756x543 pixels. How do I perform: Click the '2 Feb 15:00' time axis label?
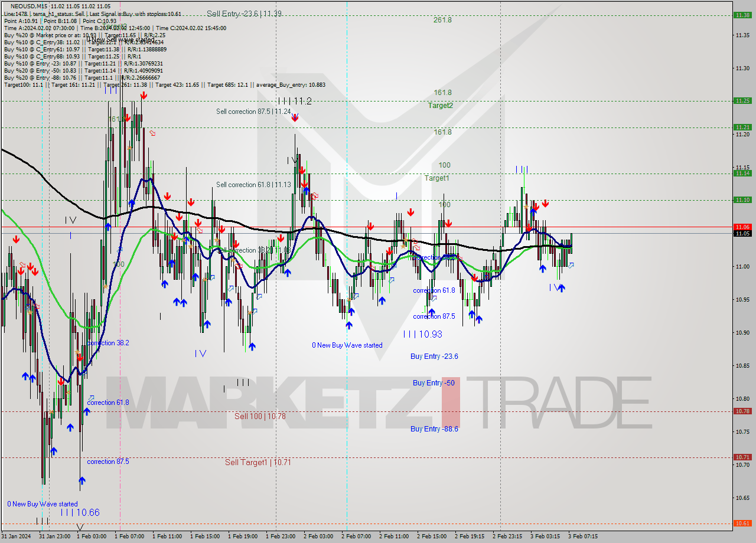(432, 537)
